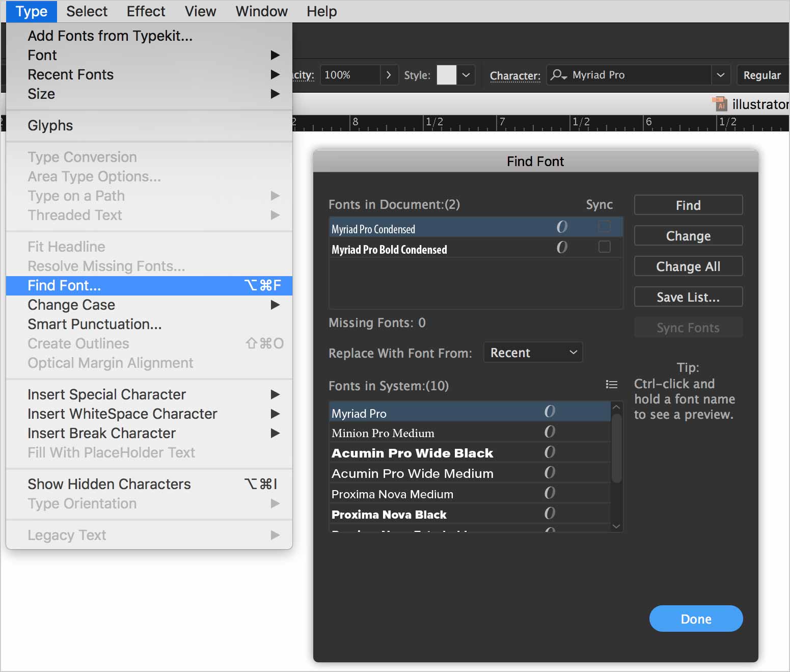Image resolution: width=790 pixels, height=672 pixels.
Task: Click OpenType icon beside Proxima Nova Medium
Action: (x=550, y=493)
